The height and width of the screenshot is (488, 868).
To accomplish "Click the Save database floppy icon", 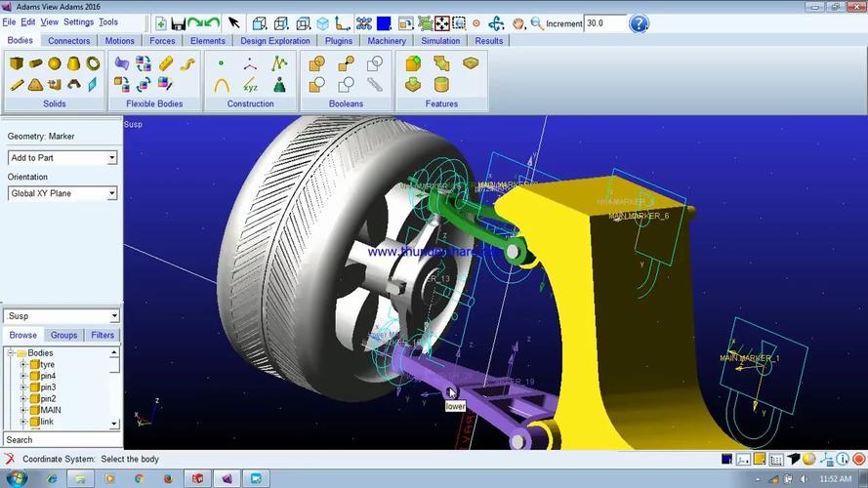I will coord(179,23).
